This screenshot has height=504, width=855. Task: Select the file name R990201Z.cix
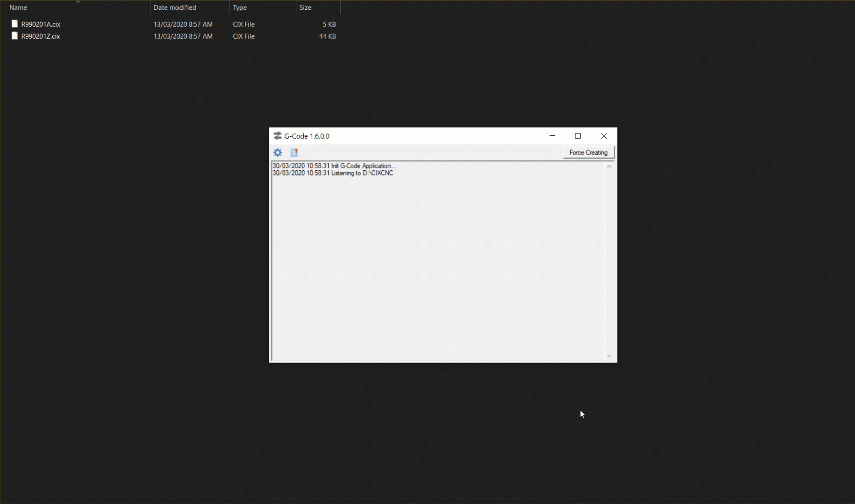pyautogui.click(x=41, y=36)
